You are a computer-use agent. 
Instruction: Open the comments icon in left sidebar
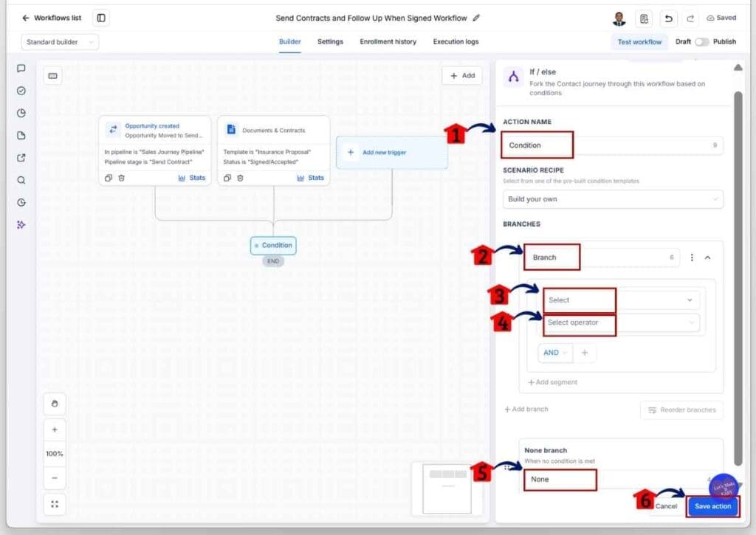21,69
